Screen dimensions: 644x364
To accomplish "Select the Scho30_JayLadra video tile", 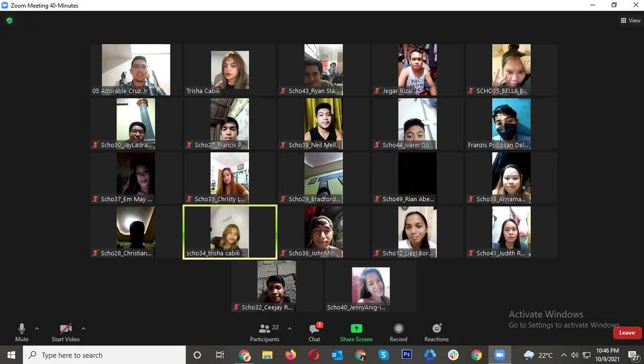I will point(136,124).
